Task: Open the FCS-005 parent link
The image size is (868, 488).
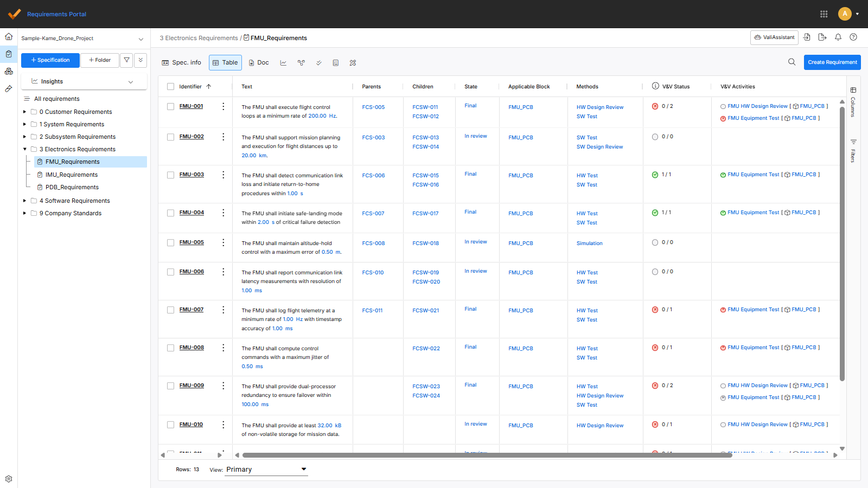Action: pyautogui.click(x=373, y=107)
